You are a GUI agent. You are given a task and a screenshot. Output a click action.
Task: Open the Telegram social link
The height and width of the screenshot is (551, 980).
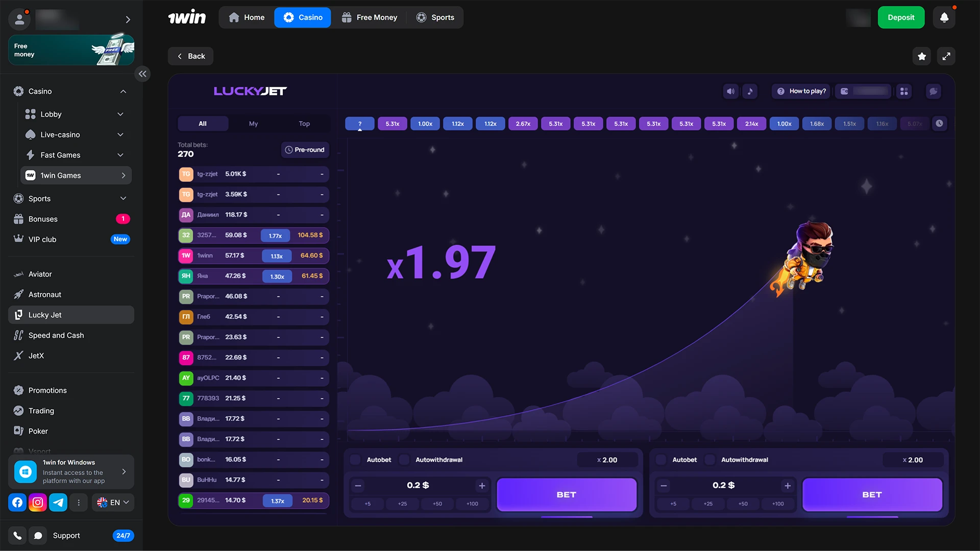point(58,503)
